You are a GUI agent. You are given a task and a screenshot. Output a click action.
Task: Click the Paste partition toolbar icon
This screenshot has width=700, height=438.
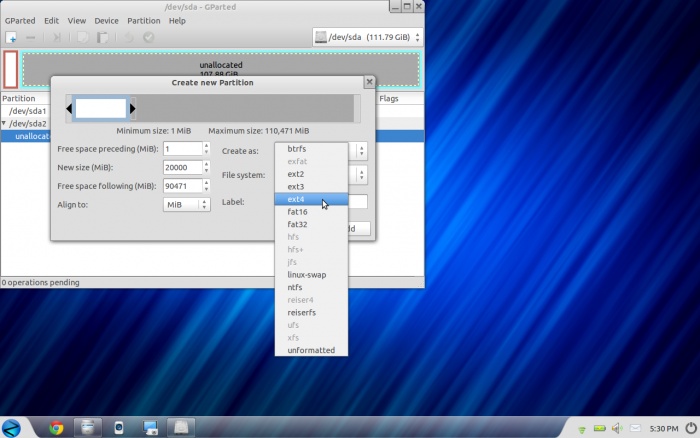tap(103, 38)
